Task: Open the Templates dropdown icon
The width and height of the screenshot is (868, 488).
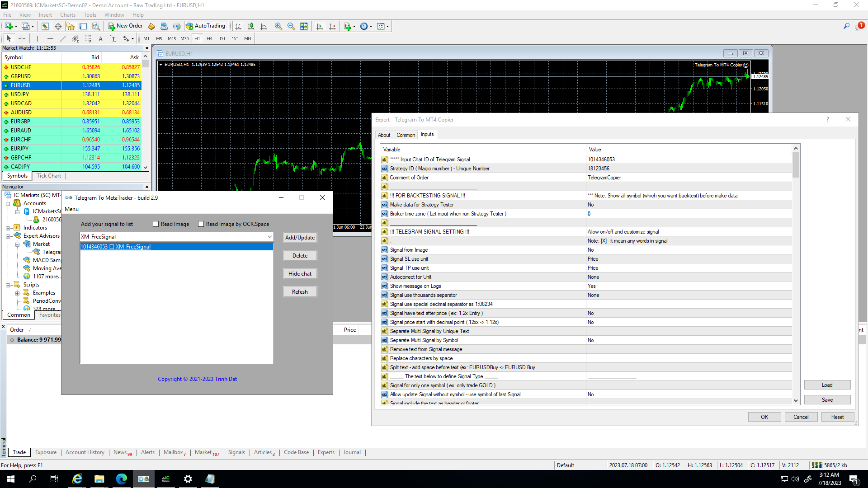Action: pyautogui.click(x=383, y=26)
